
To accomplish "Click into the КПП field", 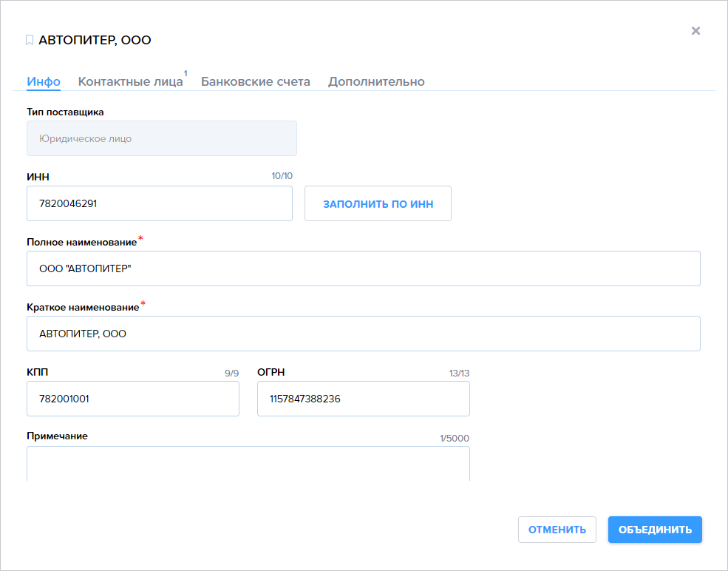I will (x=133, y=399).
